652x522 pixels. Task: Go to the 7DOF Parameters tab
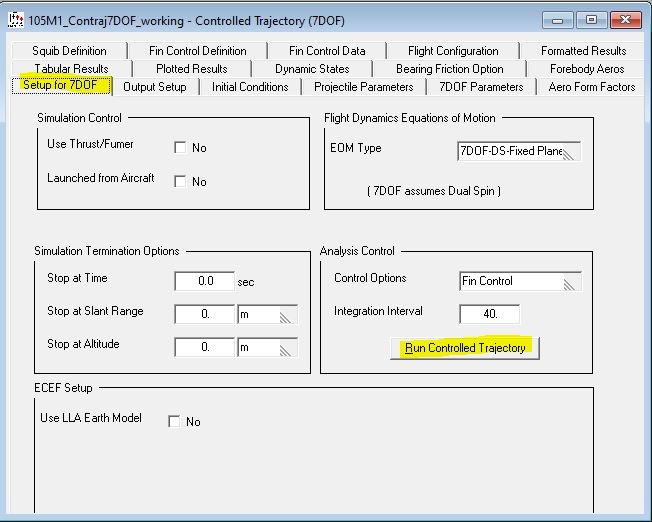481,87
